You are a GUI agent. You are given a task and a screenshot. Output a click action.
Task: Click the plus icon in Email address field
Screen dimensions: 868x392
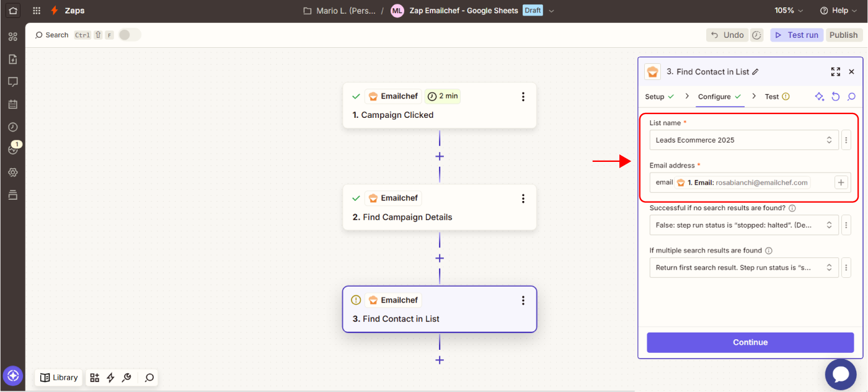[x=841, y=182]
